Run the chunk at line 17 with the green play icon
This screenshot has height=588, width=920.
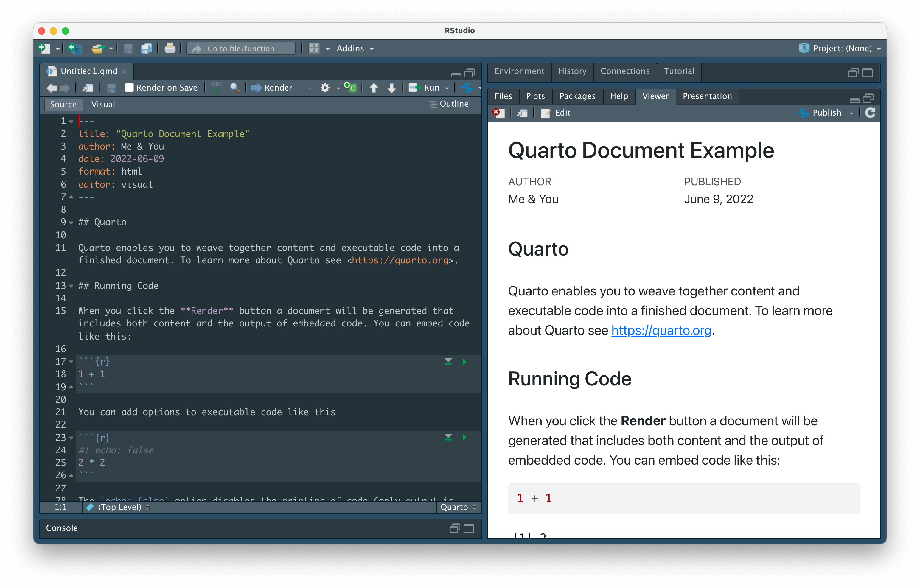coord(464,361)
